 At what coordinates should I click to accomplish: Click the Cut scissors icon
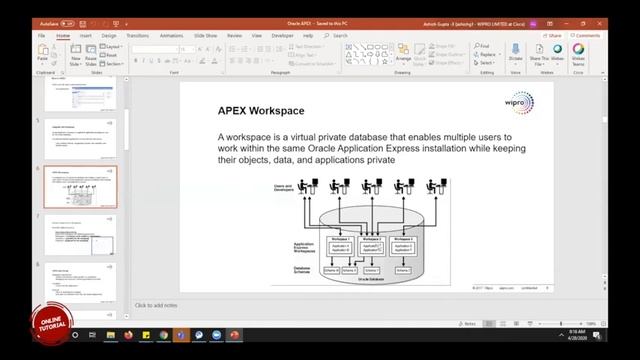(54, 47)
